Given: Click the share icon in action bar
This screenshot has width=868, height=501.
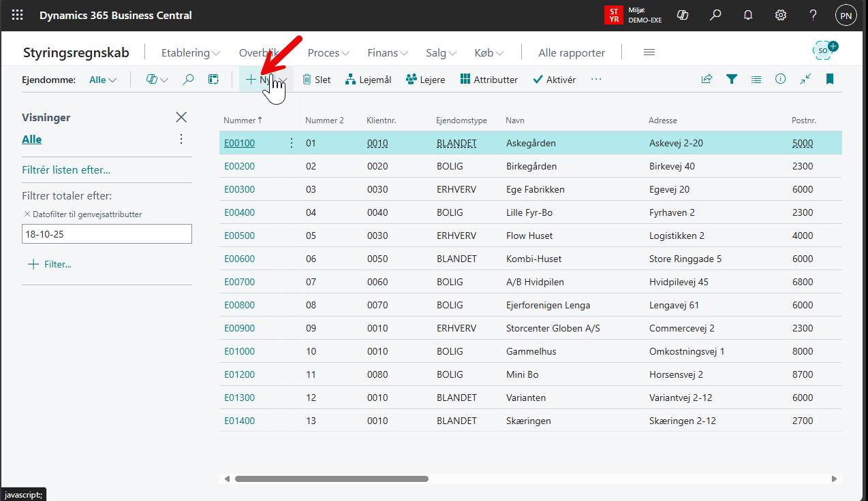Looking at the screenshot, I should pyautogui.click(x=707, y=80).
